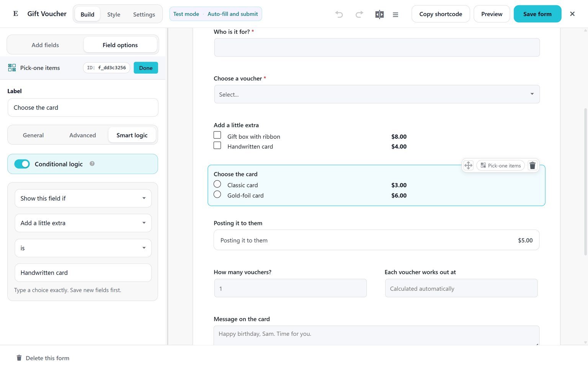
Task: Delete the Choose the card field
Action: 532,166
